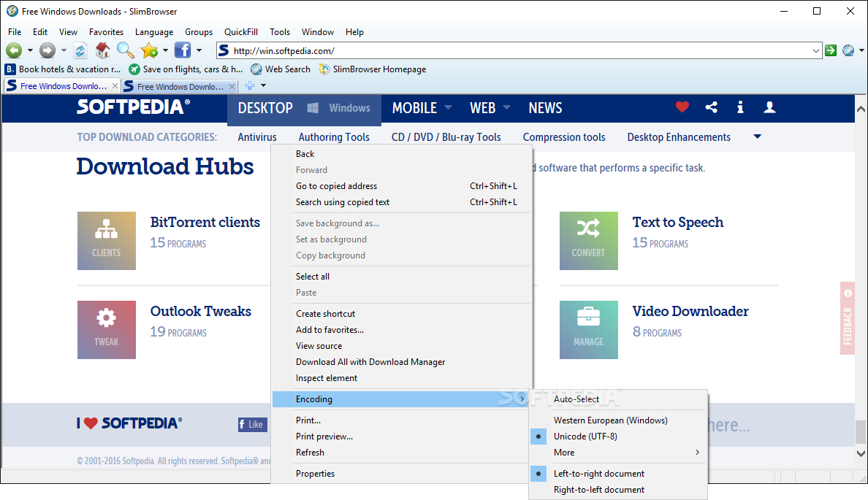Click the Softpedia user account icon
This screenshot has width=868, height=500.
point(769,107)
